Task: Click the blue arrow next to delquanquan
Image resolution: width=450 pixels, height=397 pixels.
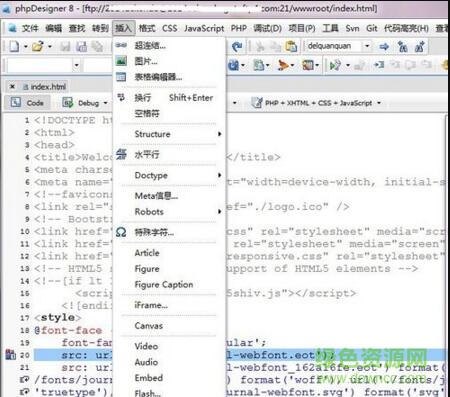Action: (384, 47)
